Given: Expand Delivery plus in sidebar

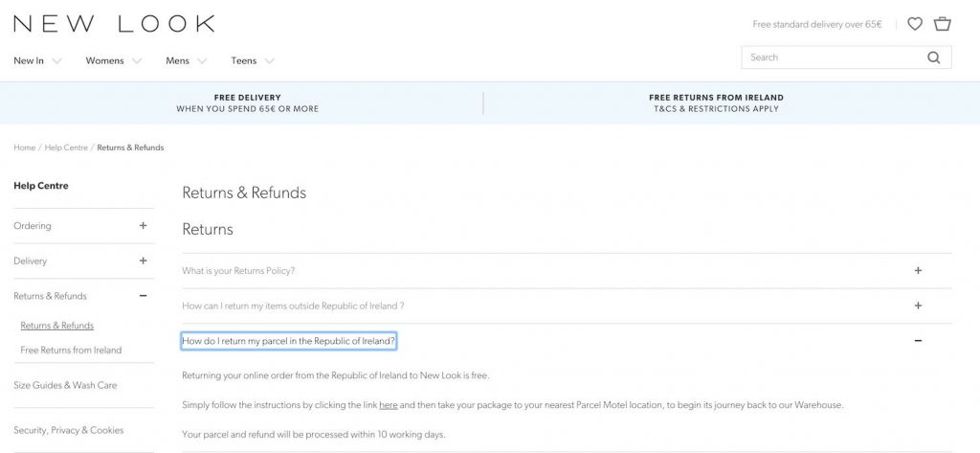Looking at the screenshot, I should [x=144, y=260].
